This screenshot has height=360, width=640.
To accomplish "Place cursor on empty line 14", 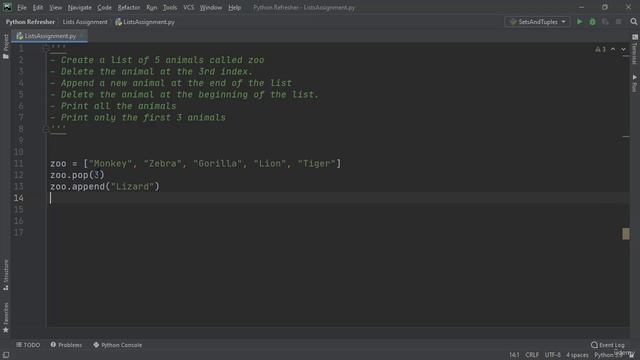I will tap(338, 198).
